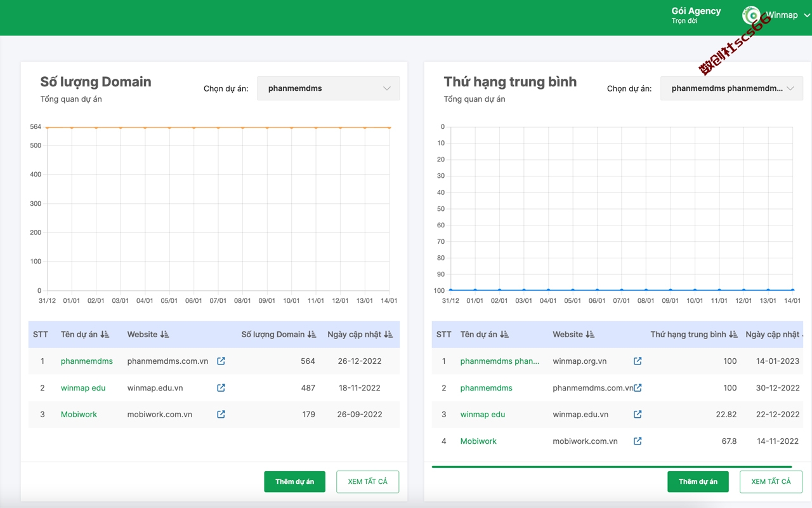Open project dropdown showing phanmemdms

point(328,88)
